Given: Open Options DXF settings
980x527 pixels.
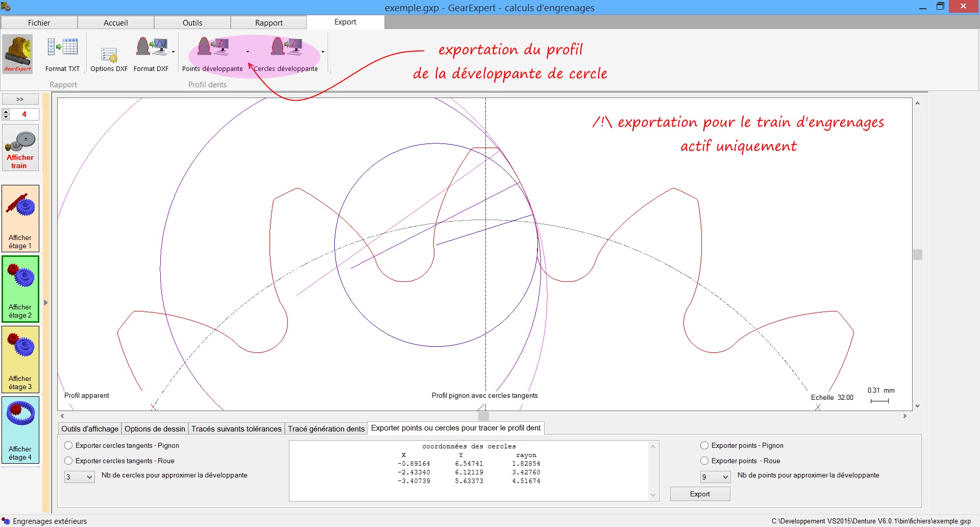Looking at the screenshot, I should (109, 60).
